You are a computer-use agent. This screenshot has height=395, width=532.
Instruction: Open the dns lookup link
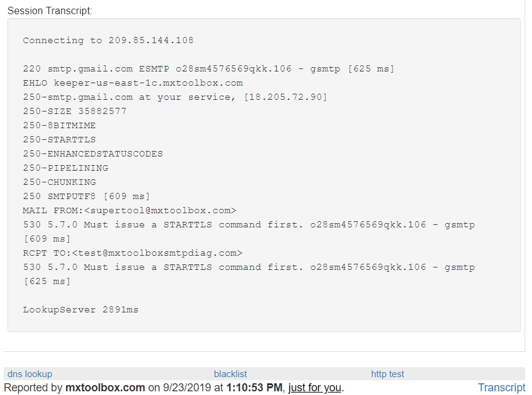point(30,374)
